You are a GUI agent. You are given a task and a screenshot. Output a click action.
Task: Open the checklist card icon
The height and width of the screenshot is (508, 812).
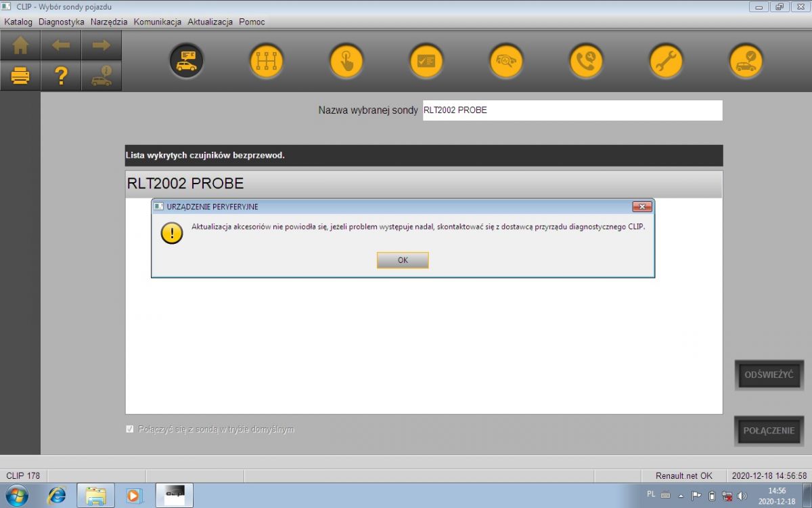point(426,62)
